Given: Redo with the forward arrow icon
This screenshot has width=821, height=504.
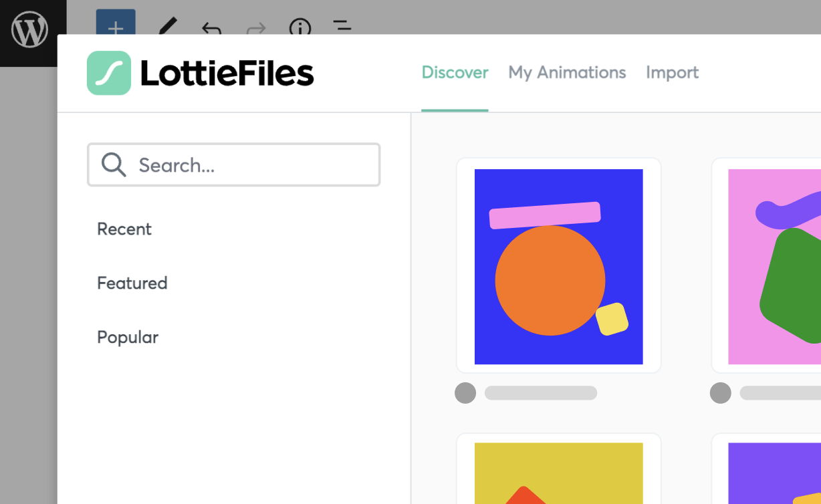Looking at the screenshot, I should click(x=256, y=28).
